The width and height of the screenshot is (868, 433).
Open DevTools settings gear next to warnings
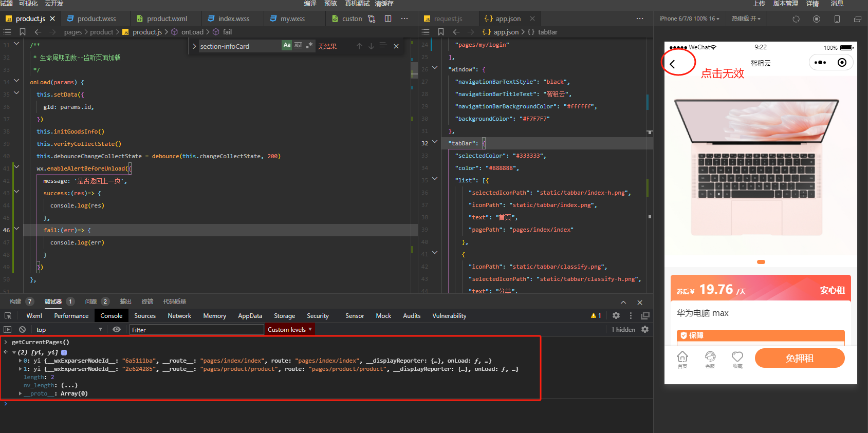click(616, 316)
